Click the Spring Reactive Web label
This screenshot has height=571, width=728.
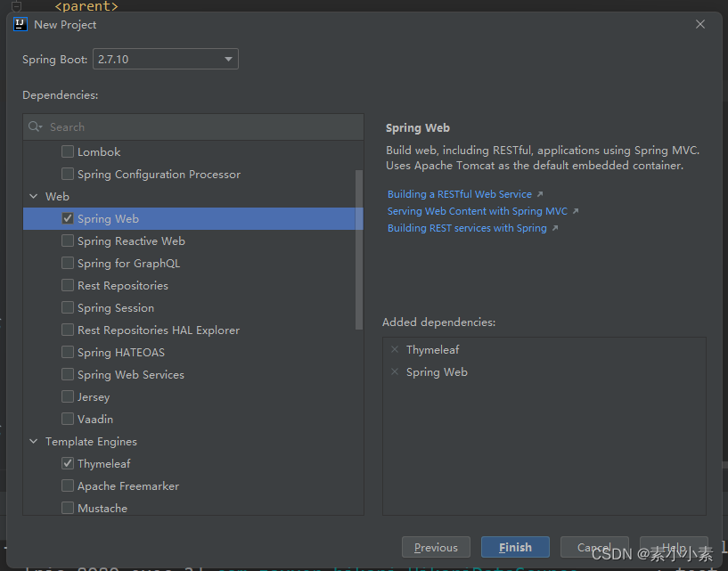pyautogui.click(x=131, y=241)
